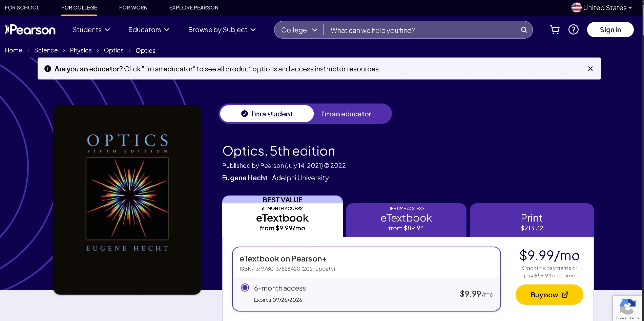644x321 pixels.
Task: Open the shopping cart
Action: [554, 30]
